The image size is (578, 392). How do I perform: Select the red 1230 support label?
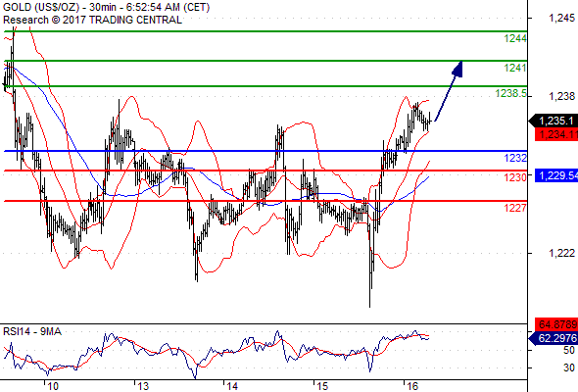pyautogui.click(x=515, y=177)
